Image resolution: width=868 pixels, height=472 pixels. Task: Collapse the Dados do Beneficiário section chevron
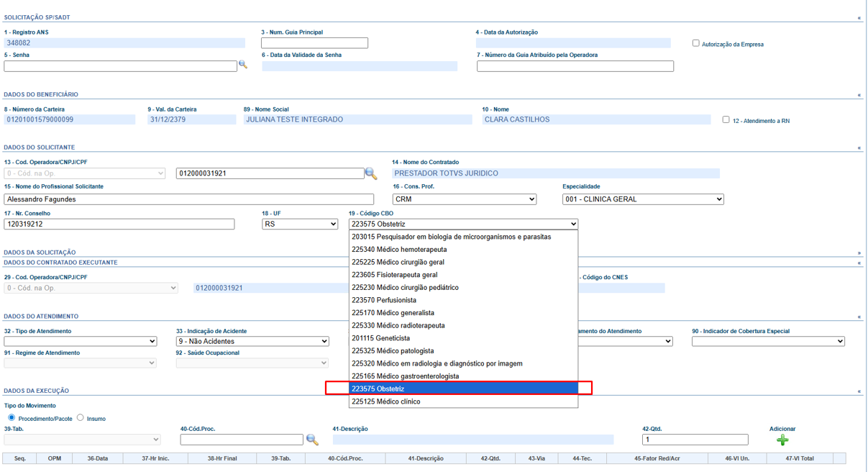[x=859, y=95]
